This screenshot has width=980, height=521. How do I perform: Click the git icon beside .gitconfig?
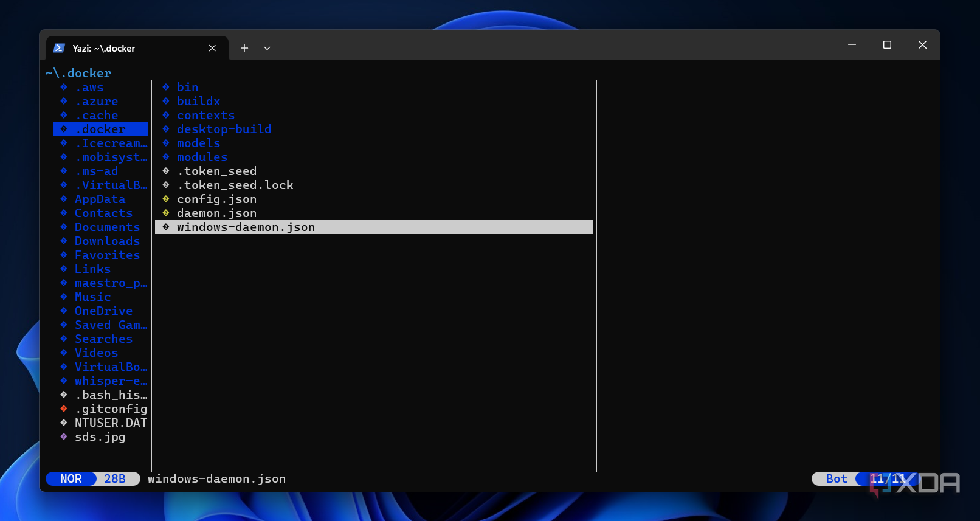pyautogui.click(x=64, y=409)
